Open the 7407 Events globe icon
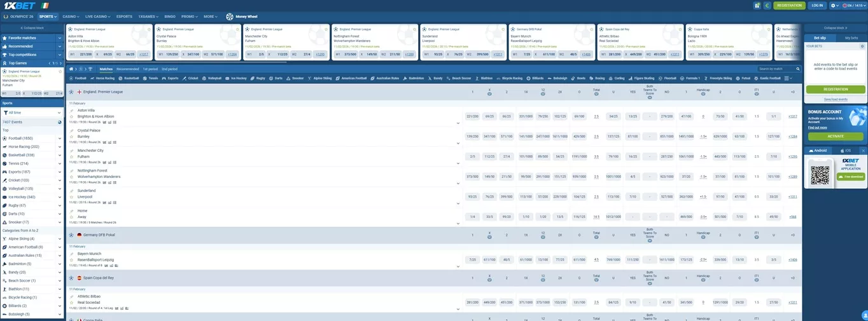 (60, 121)
